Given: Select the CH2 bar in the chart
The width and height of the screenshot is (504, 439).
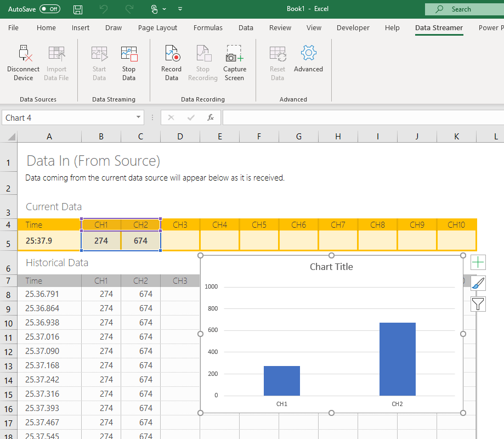Looking at the screenshot, I should point(397,359).
